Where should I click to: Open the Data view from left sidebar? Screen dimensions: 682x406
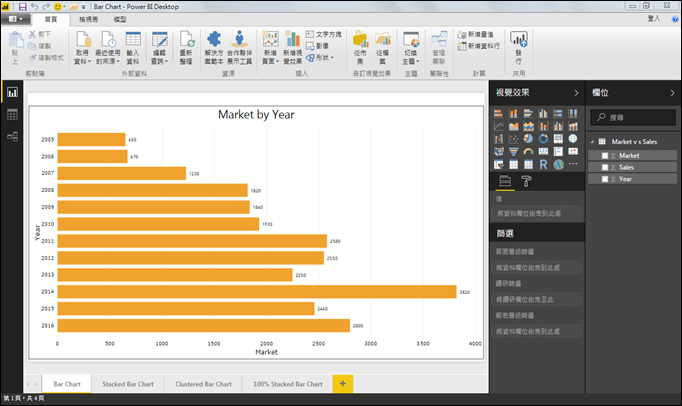click(x=13, y=115)
